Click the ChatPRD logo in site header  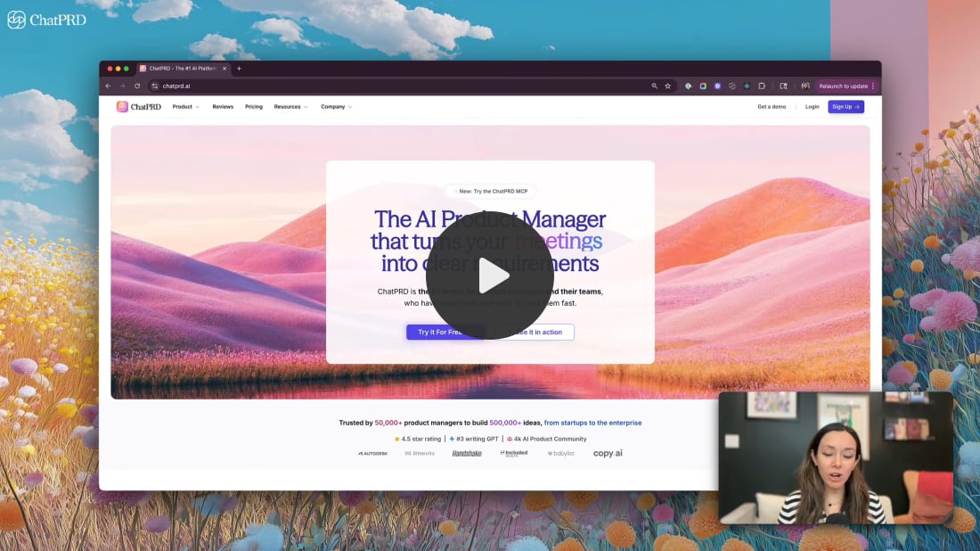pos(139,107)
